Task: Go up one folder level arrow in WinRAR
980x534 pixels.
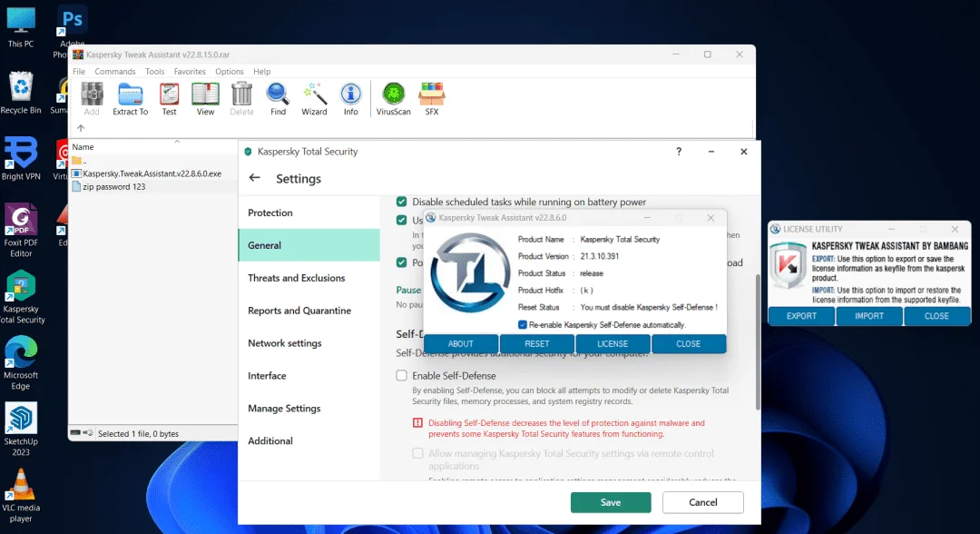Action: 81,128
